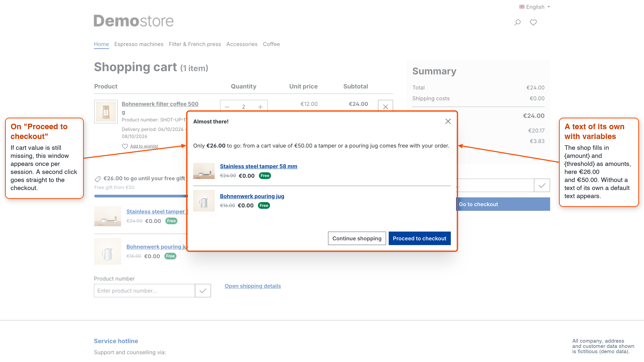
Task: Click the quantity field showing 2
Action: click(x=244, y=107)
